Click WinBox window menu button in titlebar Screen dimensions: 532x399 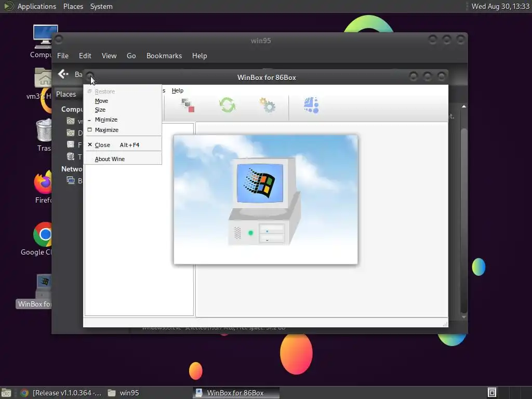tap(90, 76)
